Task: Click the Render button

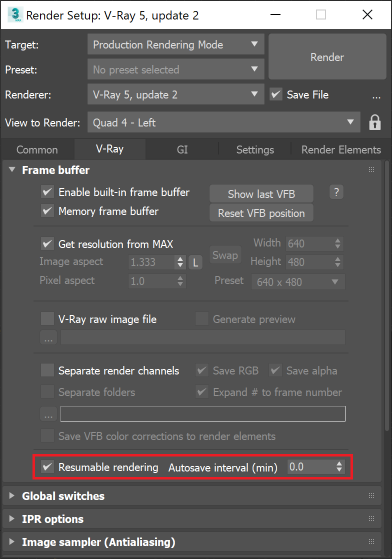Action: (327, 57)
